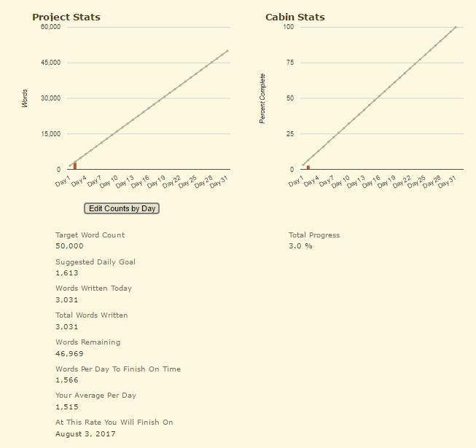The height and width of the screenshot is (448, 476).
Task: Click the Edit Counts by Day button
Action: pyautogui.click(x=122, y=208)
